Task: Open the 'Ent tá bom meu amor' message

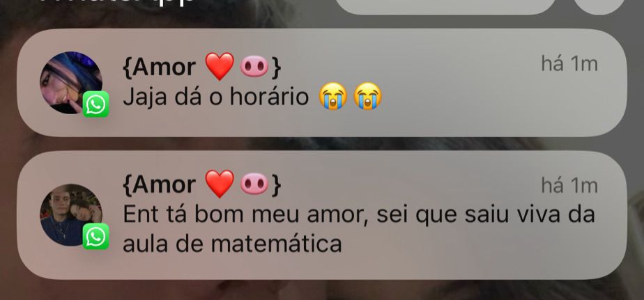Action: (322, 215)
